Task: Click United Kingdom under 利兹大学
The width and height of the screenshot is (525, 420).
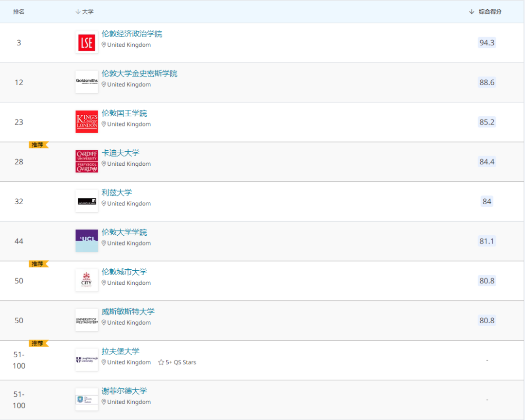Action: point(129,204)
